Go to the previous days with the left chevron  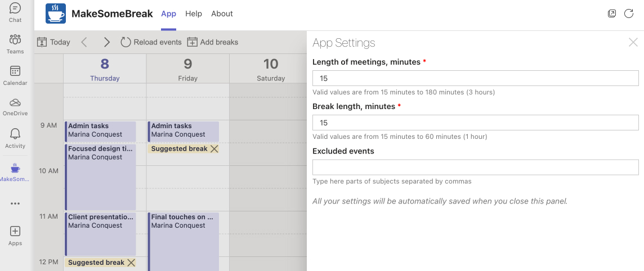tap(84, 42)
